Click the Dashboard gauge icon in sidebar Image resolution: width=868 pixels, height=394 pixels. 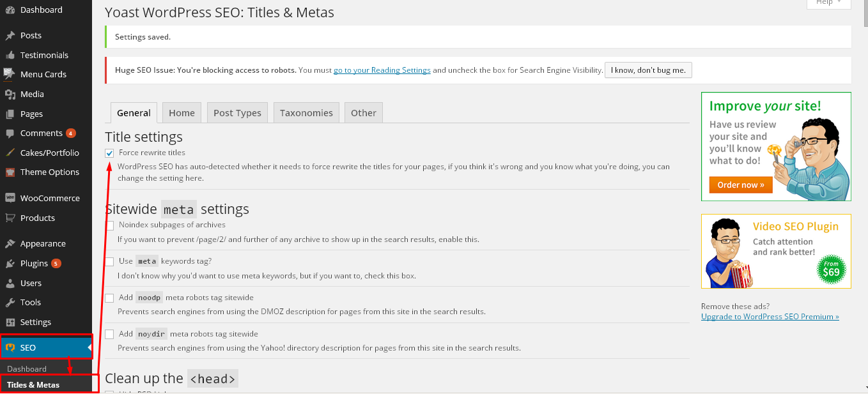10,10
